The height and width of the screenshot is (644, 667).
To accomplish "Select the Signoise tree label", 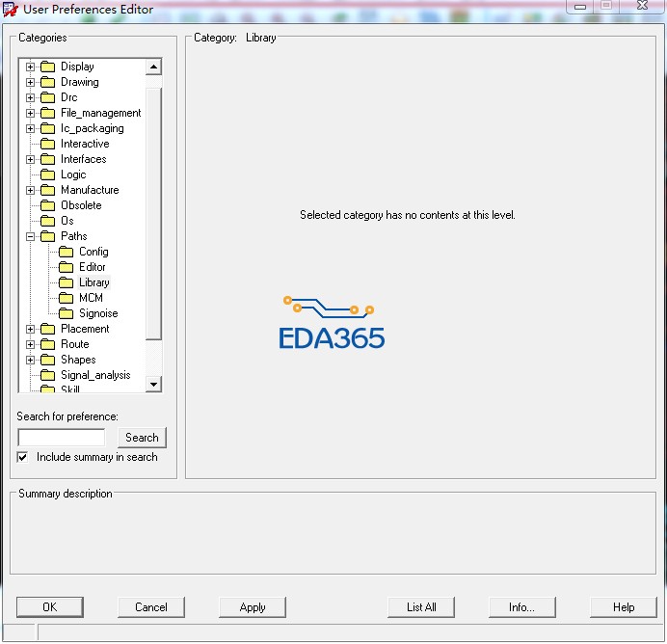I will 98,313.
